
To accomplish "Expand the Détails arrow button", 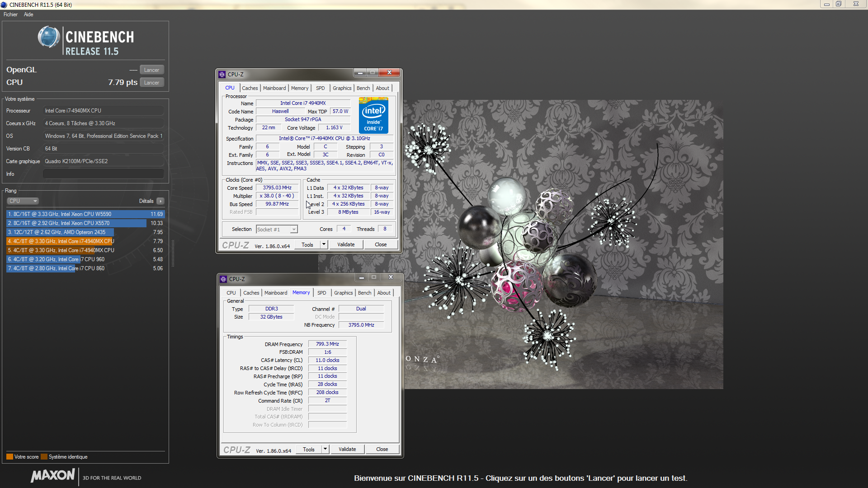I will 160,201.
